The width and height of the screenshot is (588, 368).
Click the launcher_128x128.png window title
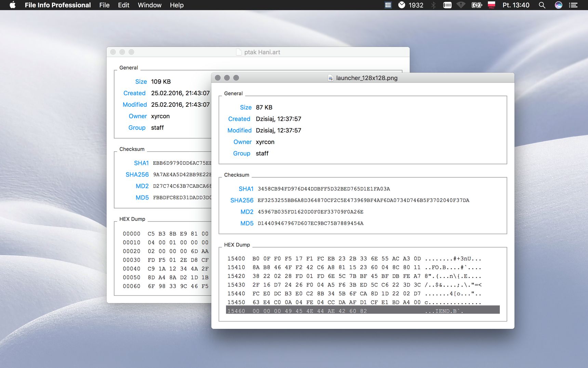coord(367,78)
